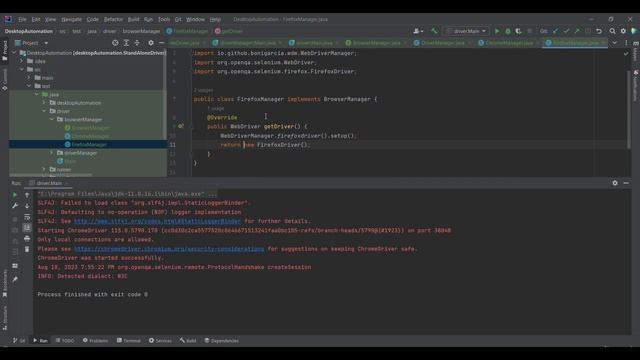Open Git tool window at bottom

tap(19, 340)
